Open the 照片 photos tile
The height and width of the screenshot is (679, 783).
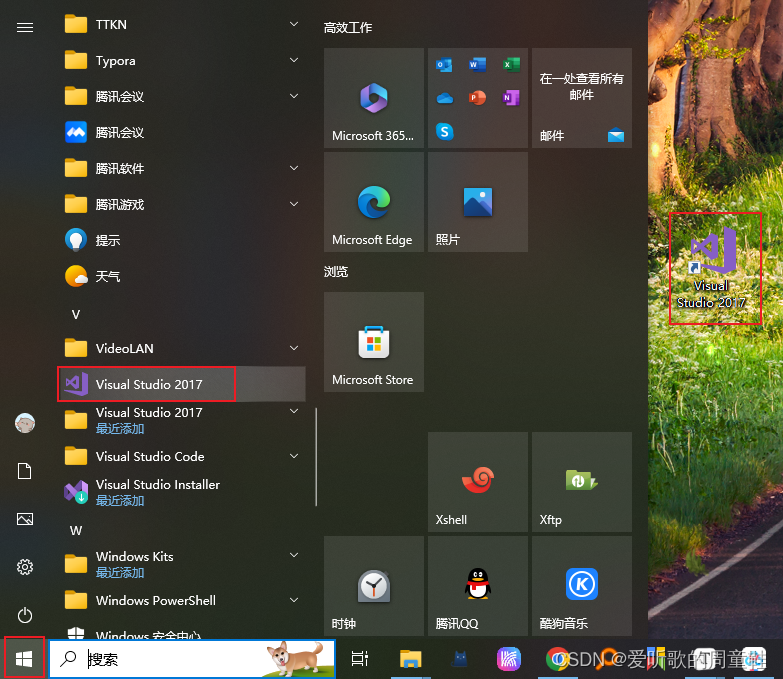pyautogui.click(x=477, y=202)
